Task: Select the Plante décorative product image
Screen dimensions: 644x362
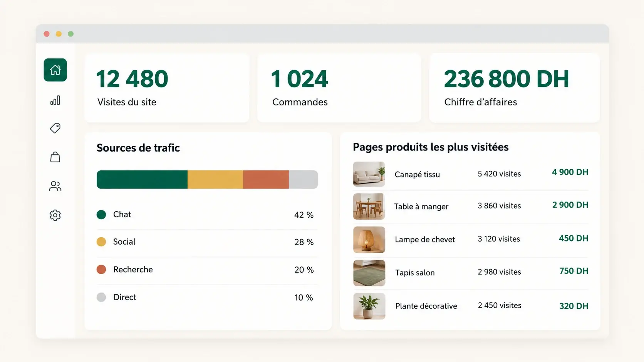Action: pos(369,306)
